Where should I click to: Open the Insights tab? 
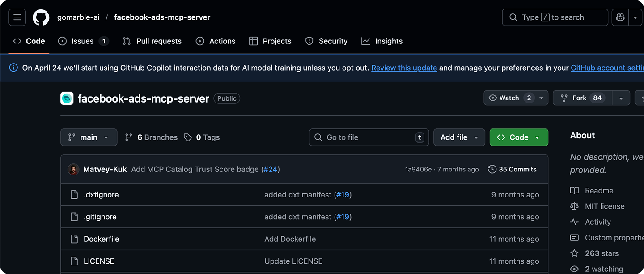point(382,41)
